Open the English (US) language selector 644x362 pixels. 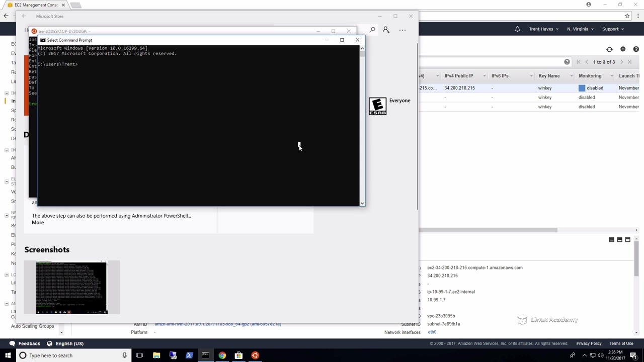tap(65, 343)
